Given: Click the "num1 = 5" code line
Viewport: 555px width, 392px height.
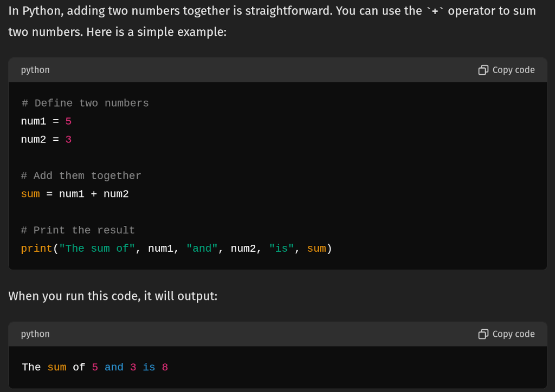Looking at the screenshot, I should [x=47, y=121].
